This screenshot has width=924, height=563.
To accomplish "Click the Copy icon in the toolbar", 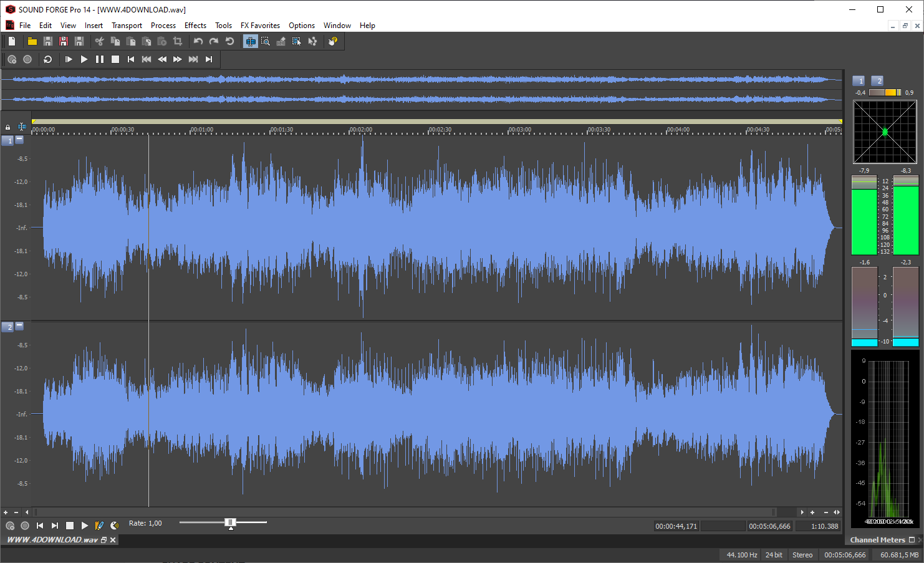I will [115, 41].
